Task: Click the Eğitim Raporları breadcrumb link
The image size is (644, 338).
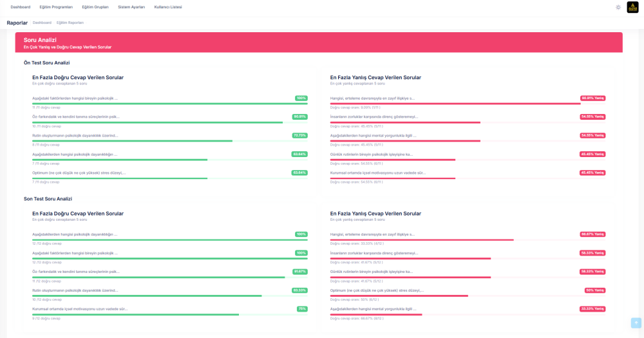Action: point(70,23)
